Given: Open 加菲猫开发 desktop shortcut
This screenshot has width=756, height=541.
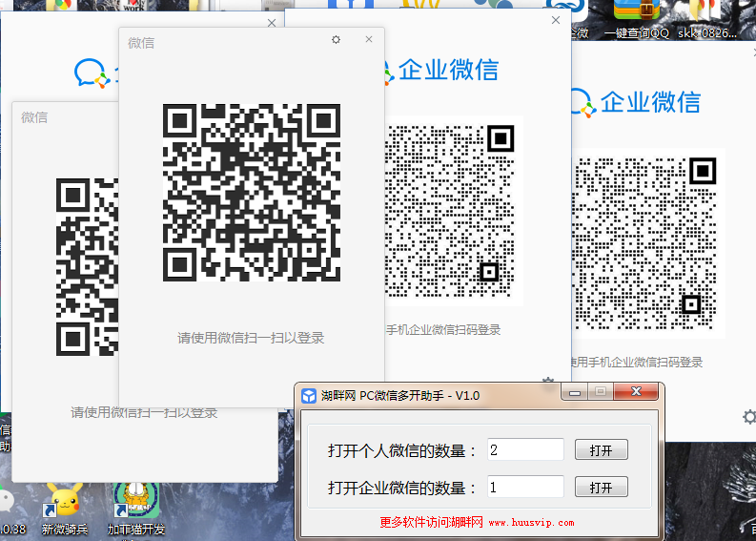Looking at the screenshot, I should pyautogui.click(x=136, y=510).
